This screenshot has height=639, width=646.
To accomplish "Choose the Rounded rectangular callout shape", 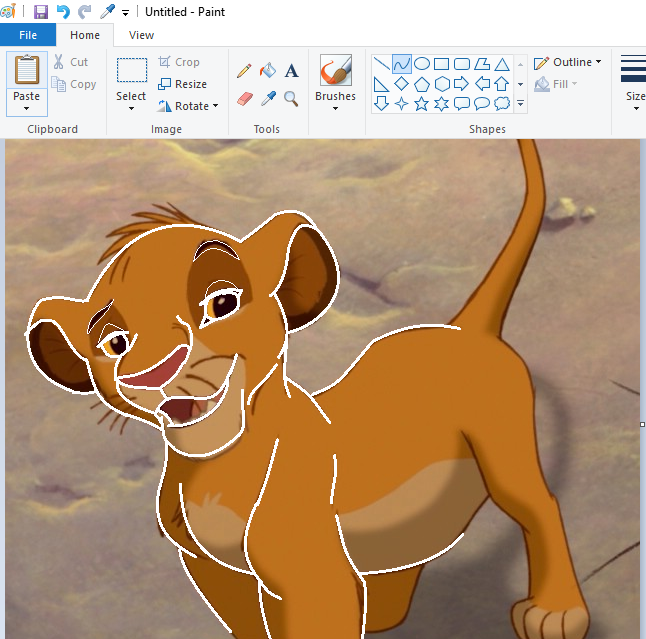I will [462, 103].
